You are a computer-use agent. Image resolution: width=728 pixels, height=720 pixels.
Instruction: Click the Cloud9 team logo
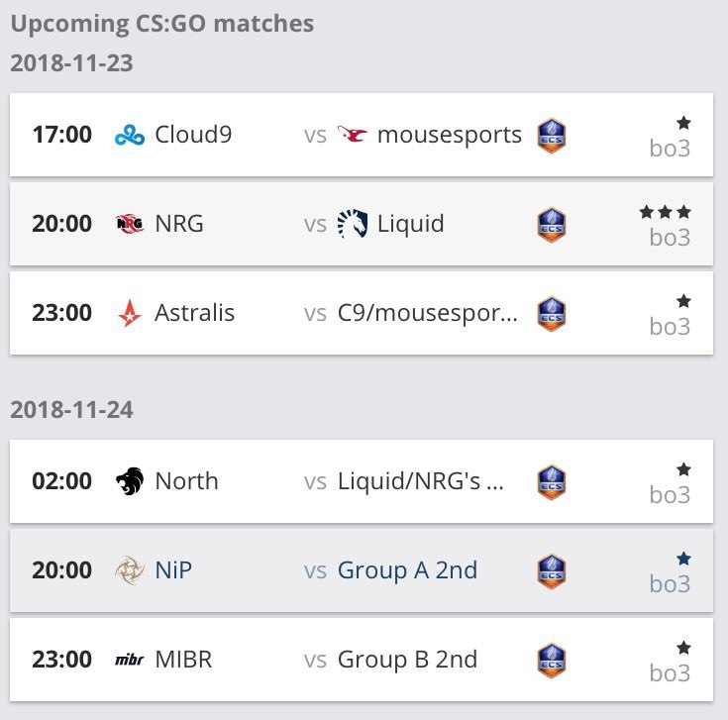130,135
